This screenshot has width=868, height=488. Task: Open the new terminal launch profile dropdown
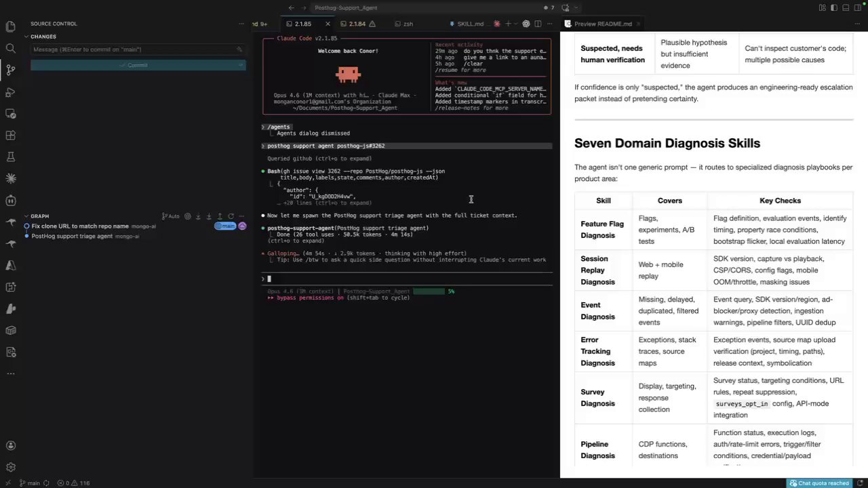(x=515, y=24)
